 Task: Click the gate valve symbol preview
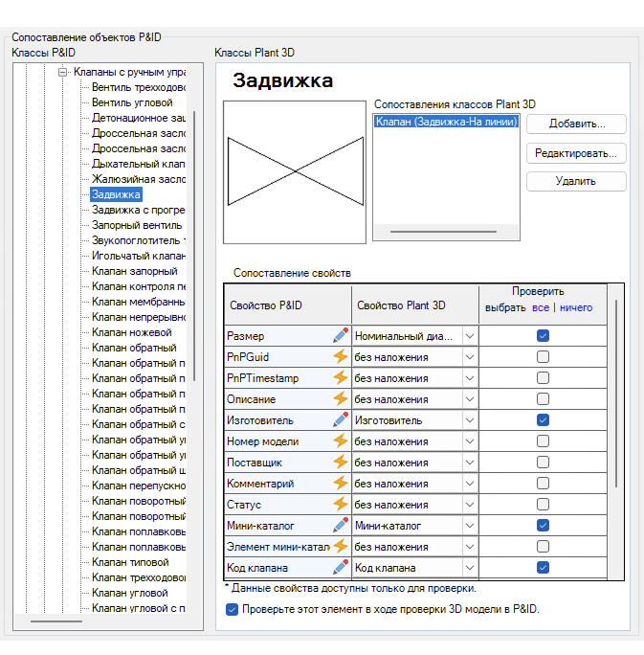click(x=295, y=172)
